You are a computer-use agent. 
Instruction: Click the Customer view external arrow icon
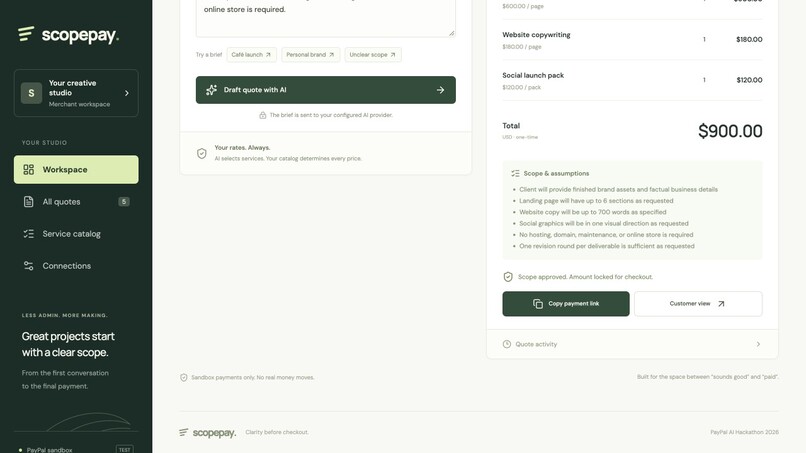point(721,304)
